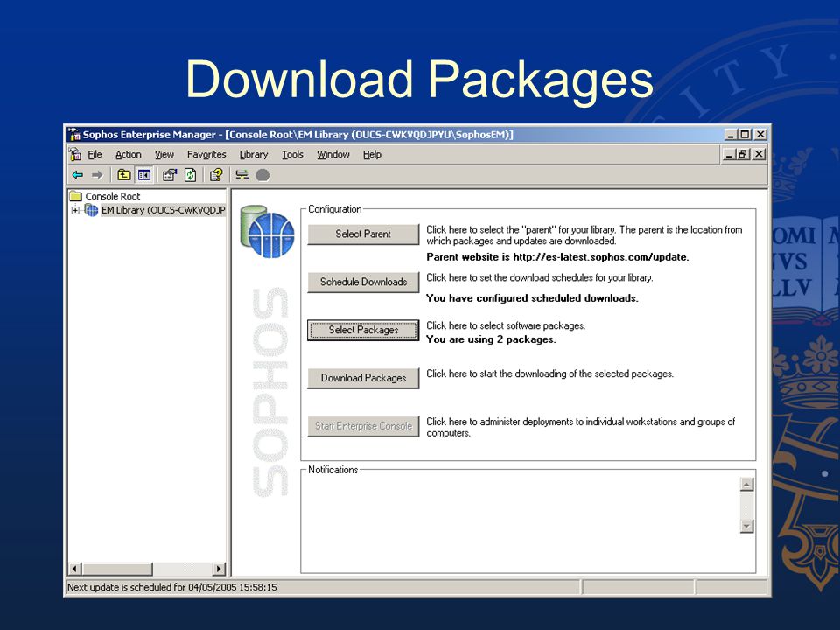Minimize the inner console window
The height and width of the screenshot is (630, 840).
tap(729, 154)
